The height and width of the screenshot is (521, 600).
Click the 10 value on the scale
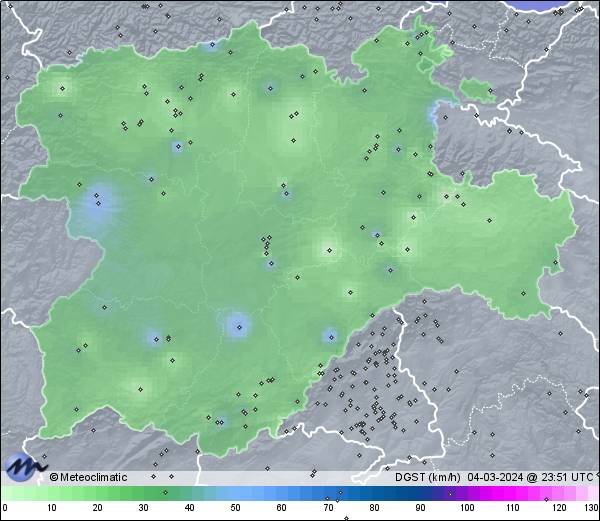tap(52, 508)
